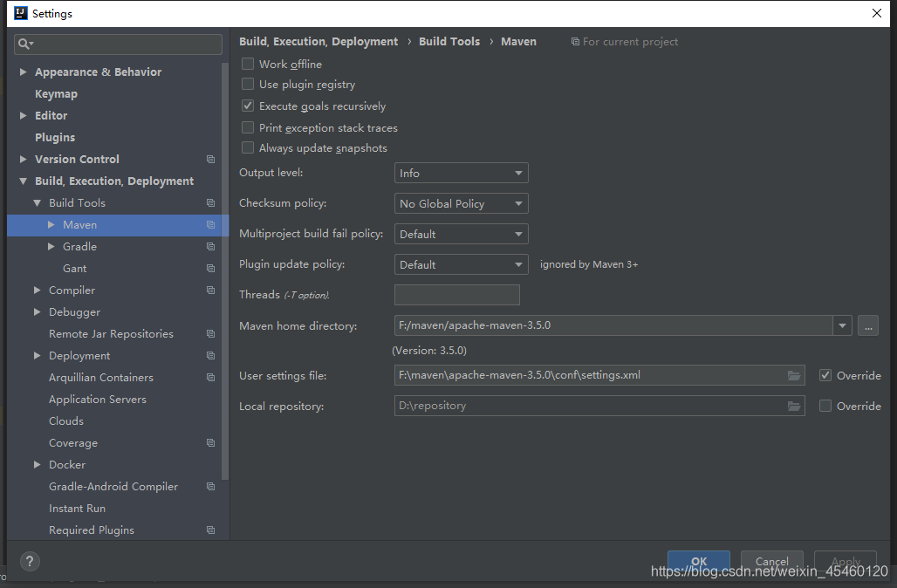Click Build Tools breadcrumb
Viewport: 897px width, 588px height.
[x=449, y=42]
